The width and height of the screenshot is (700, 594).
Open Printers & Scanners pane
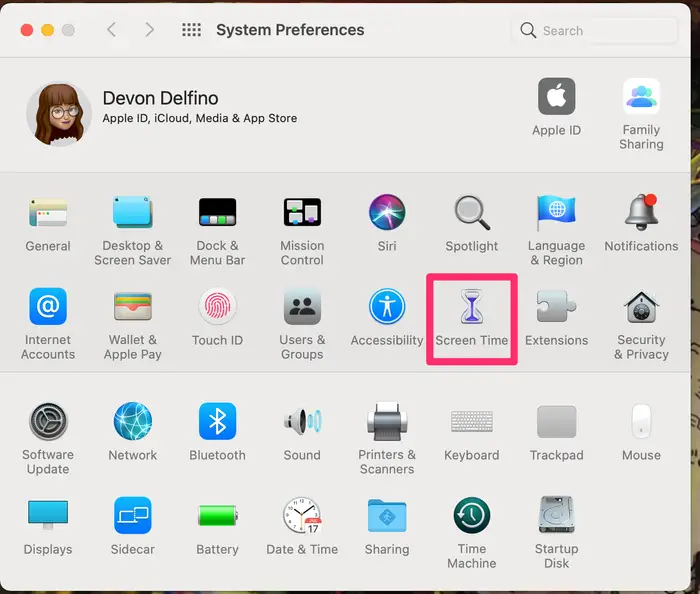(x=387, y=421)
